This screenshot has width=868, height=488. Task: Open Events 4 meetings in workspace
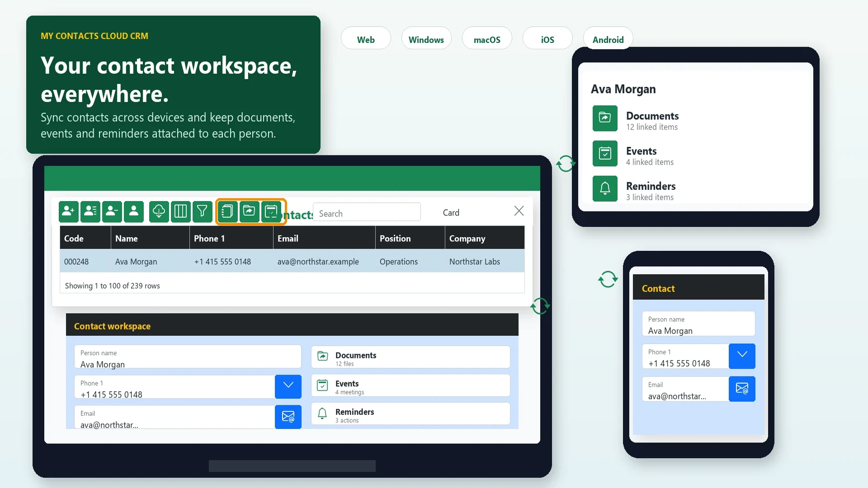[x=410, y=385]
